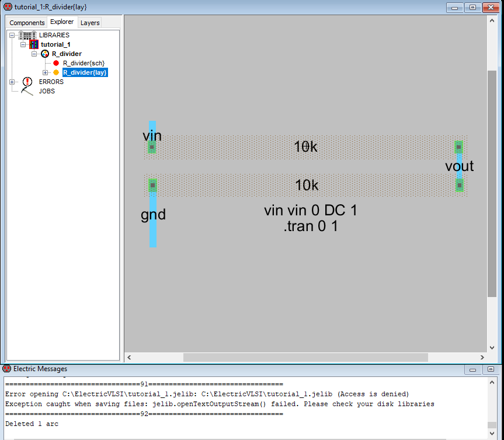This screenshot has height=440, width=504.
Task: Click the red R_divider{sch} schematic icon
Action: click(x=56, y=63)
